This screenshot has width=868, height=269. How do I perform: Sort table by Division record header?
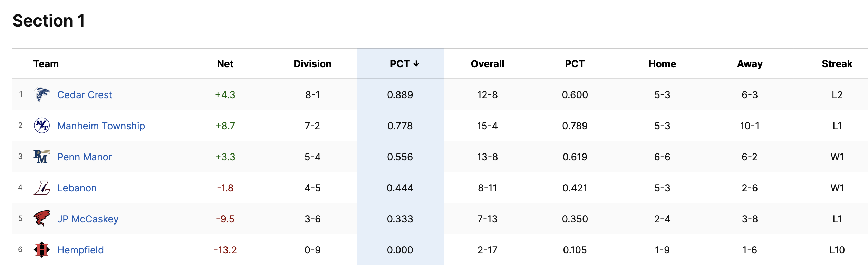[312, 64]
